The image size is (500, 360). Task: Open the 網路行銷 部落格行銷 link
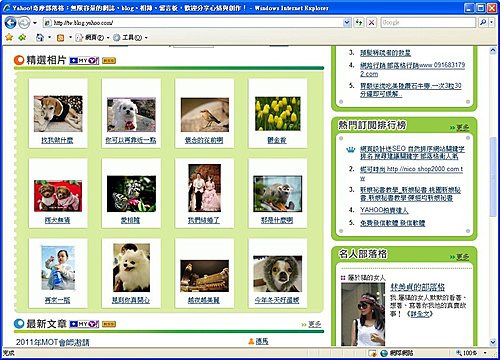tap(412, 69)
